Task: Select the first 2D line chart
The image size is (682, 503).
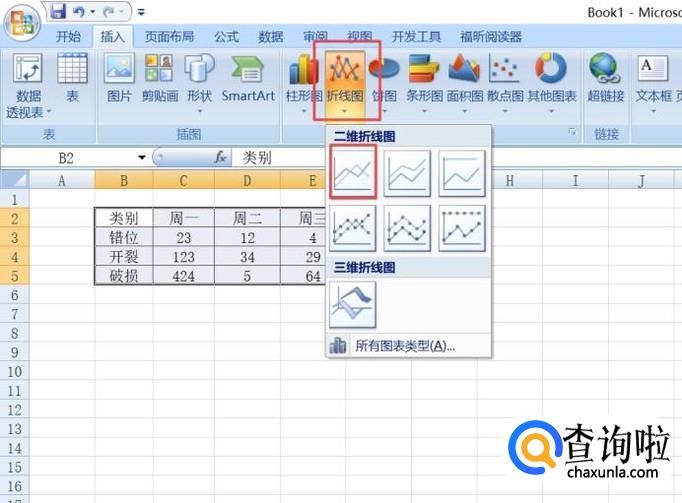Action: 353,171
